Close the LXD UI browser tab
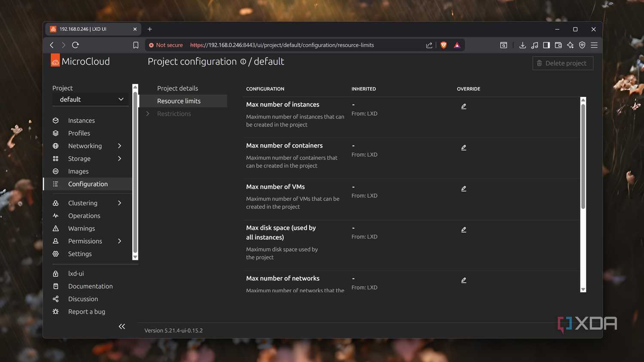 coord(135,29)
